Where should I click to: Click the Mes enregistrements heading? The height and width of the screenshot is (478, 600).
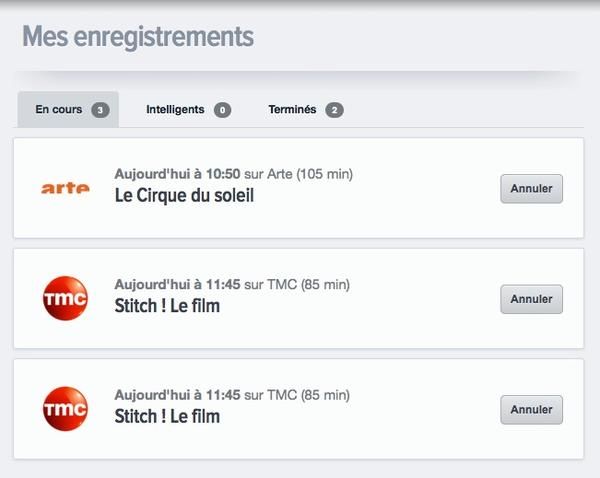coord(138,37)
